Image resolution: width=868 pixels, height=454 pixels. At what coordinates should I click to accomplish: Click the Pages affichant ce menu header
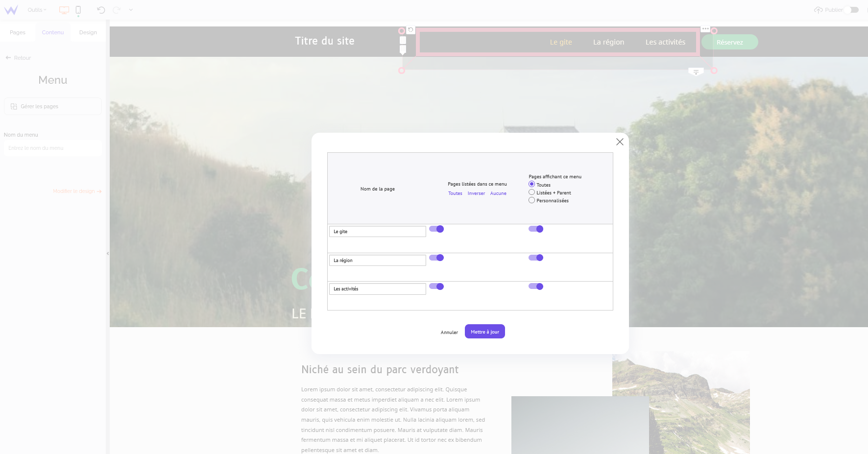[555, 177]
